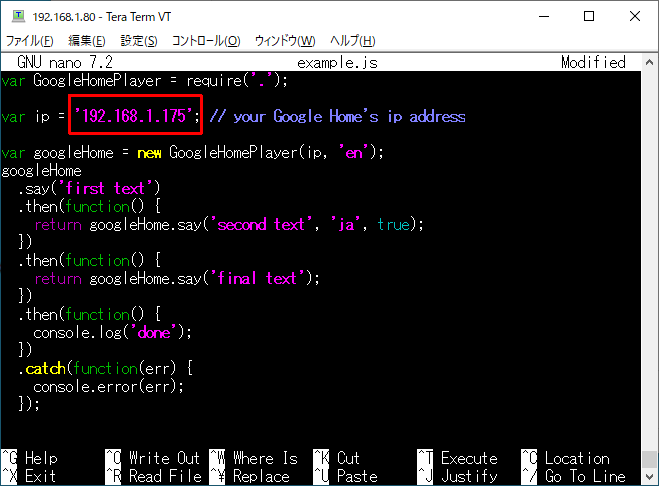Click the ^C Location shortcut
This screenshot has height=486, width=659.
click(565, 458)
